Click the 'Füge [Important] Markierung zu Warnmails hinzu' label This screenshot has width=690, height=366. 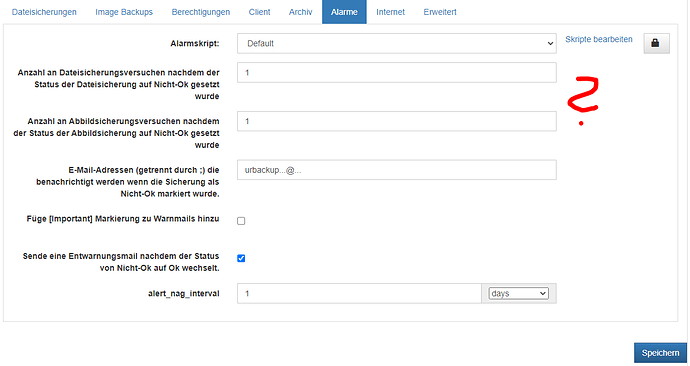[123, 219]
